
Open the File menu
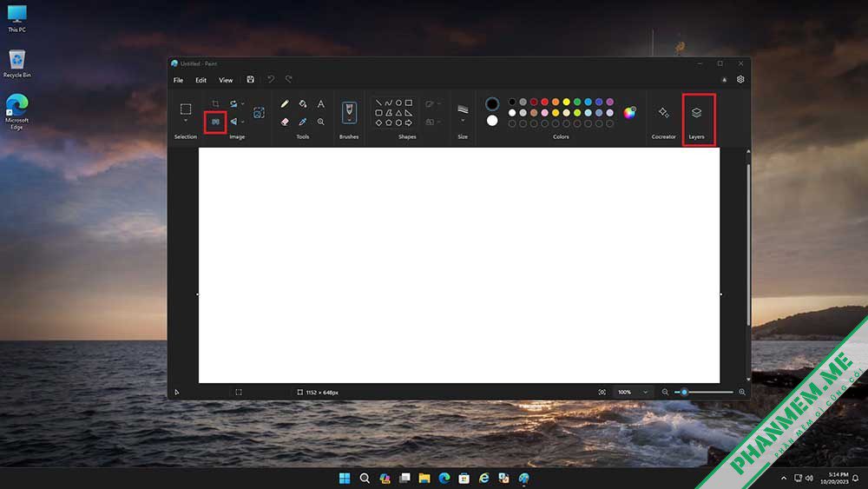pyautogui.click(x=178, y=80)
